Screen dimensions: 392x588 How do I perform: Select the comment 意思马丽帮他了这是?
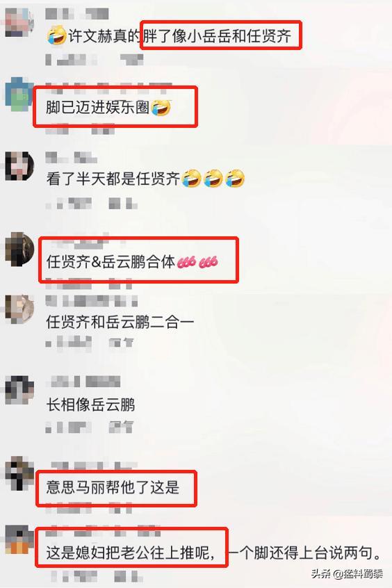point(113,487)
